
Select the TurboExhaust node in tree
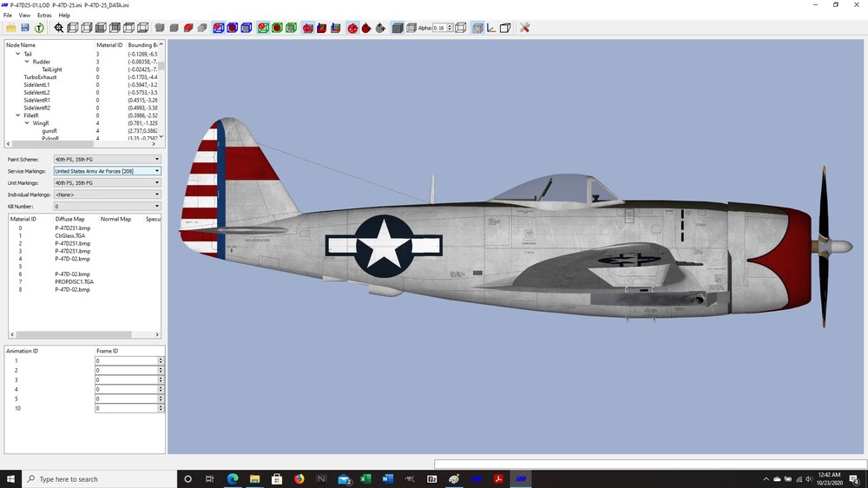40,77
